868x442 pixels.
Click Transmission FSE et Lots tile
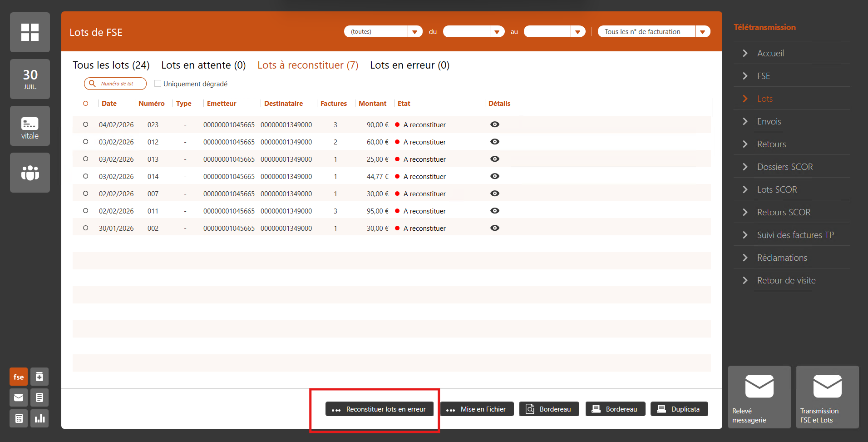[828, 397]
